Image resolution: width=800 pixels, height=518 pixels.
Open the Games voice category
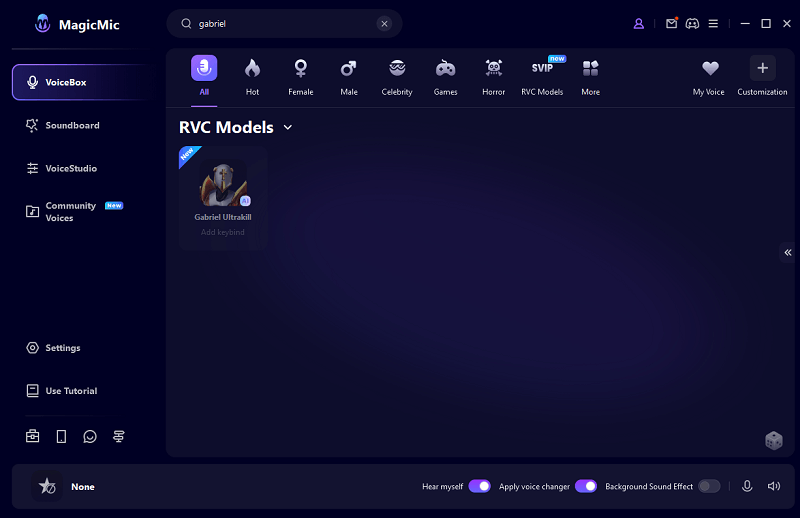[x=445, y=75]
